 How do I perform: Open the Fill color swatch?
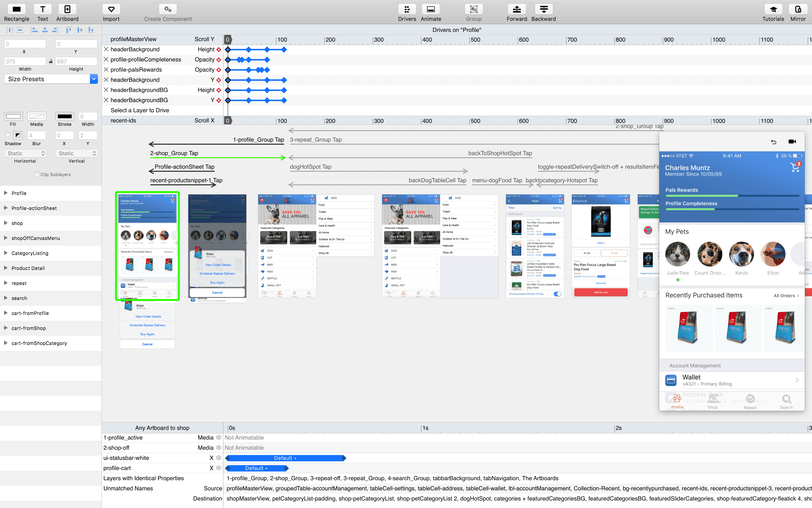click(x=14, y=116)
